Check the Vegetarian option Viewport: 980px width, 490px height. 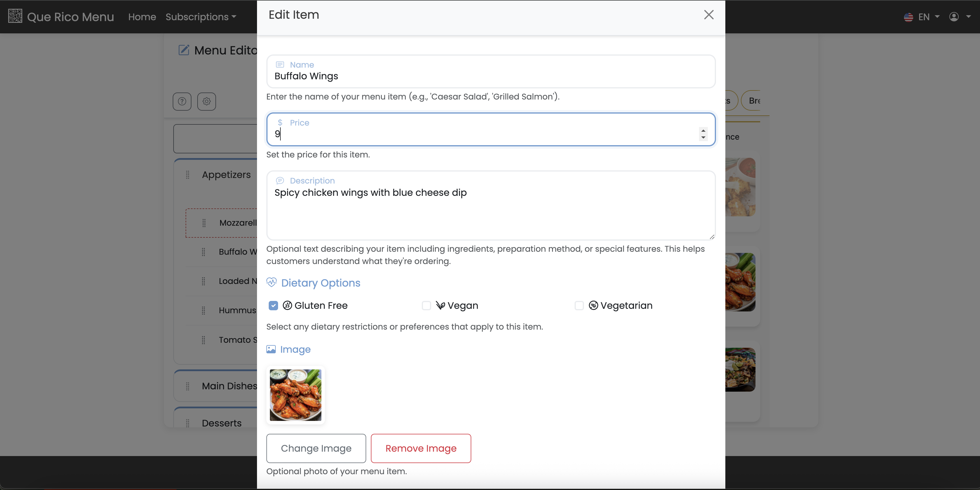pos(579,306)
